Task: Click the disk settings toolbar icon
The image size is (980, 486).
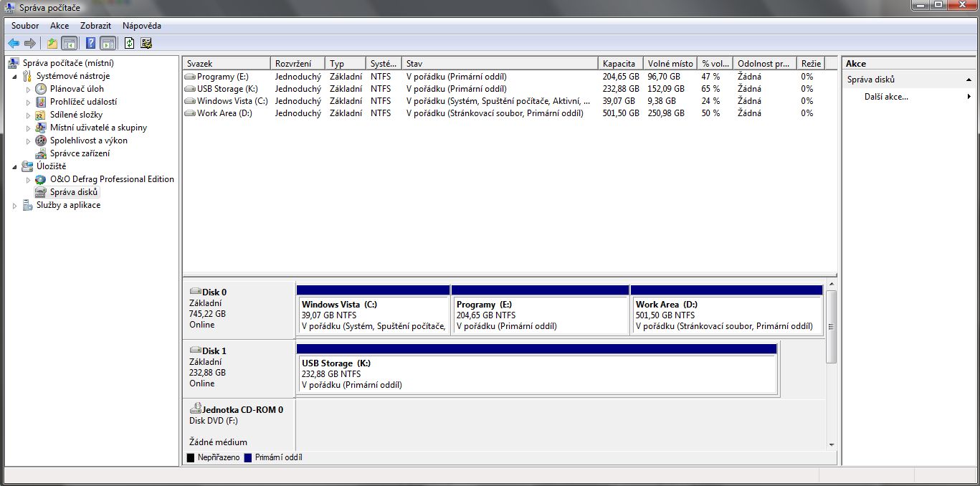Action: click(146, 43)
